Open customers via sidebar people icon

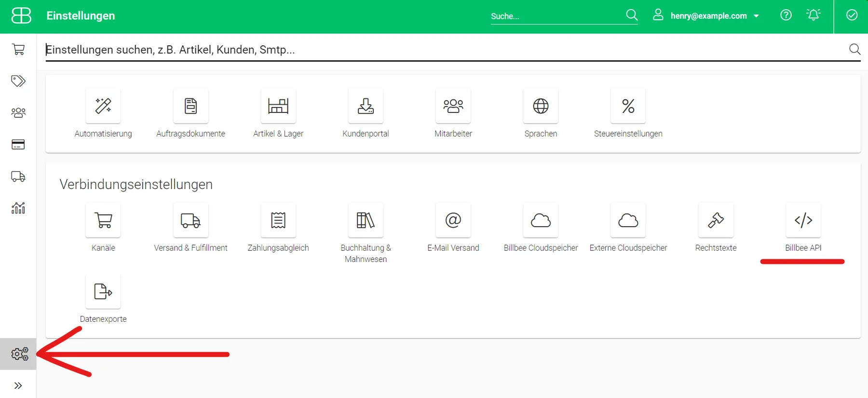(x=18, y=112)
